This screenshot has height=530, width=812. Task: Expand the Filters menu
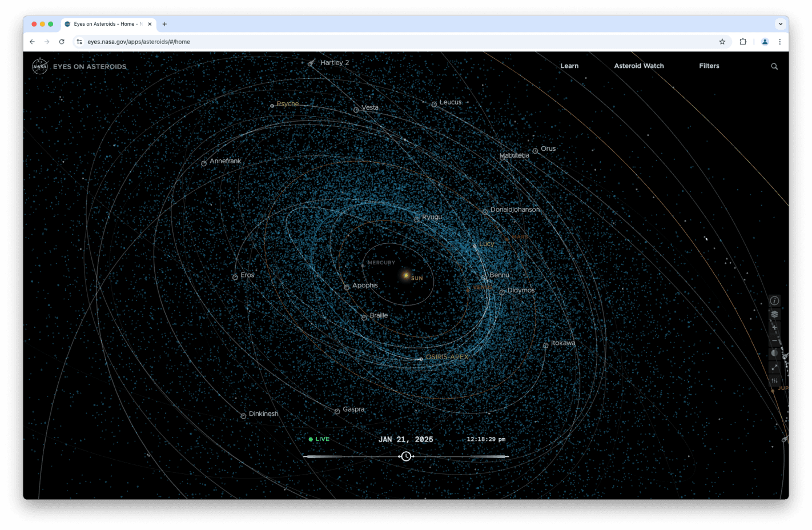(709, 66)
